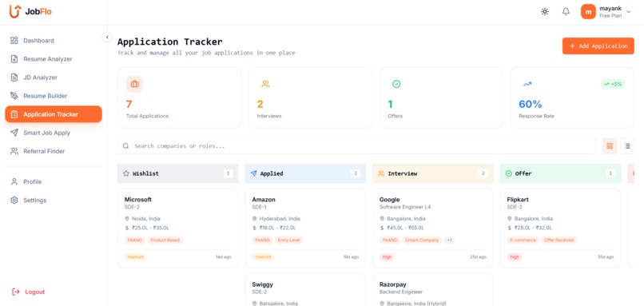Open the Flipkart application card title
The image size is (644, 306).
[518, 200]
